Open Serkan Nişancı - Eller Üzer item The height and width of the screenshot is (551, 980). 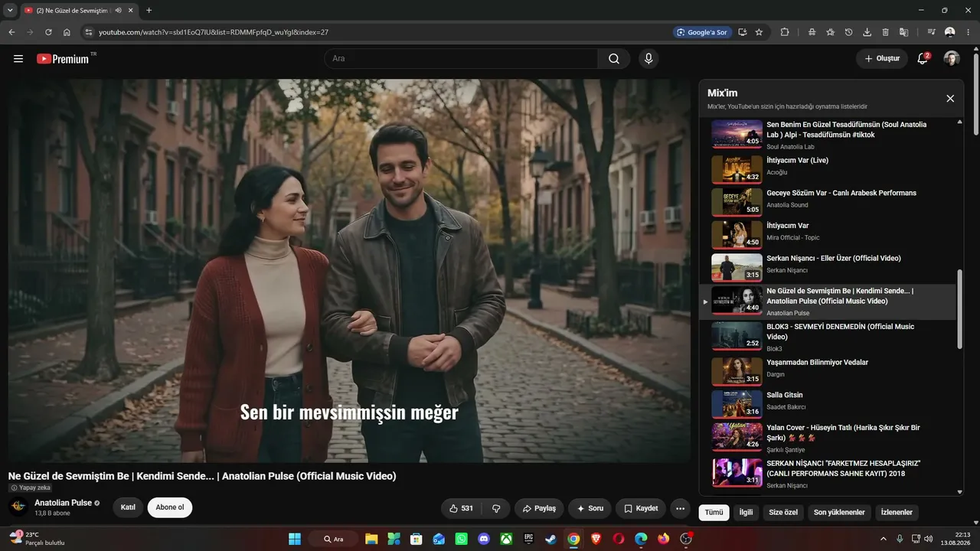click(x=827, y=267)
